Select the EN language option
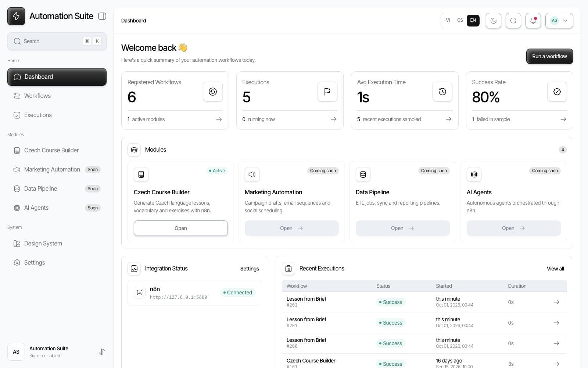Screen dimensions: 588x368 pos(473,20)
